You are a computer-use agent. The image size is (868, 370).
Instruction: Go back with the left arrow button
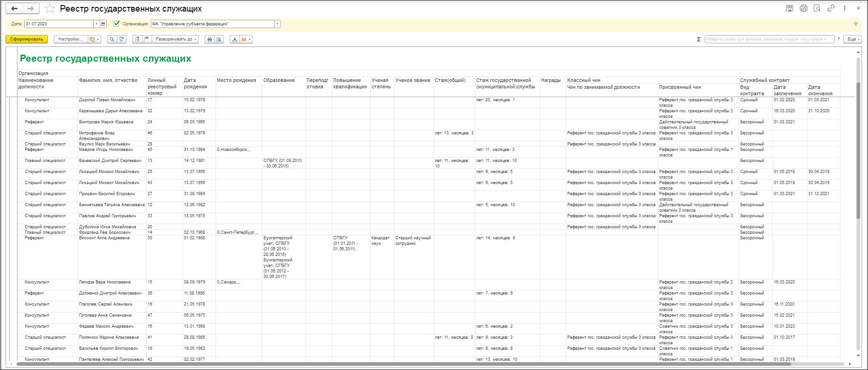[14, 8]
